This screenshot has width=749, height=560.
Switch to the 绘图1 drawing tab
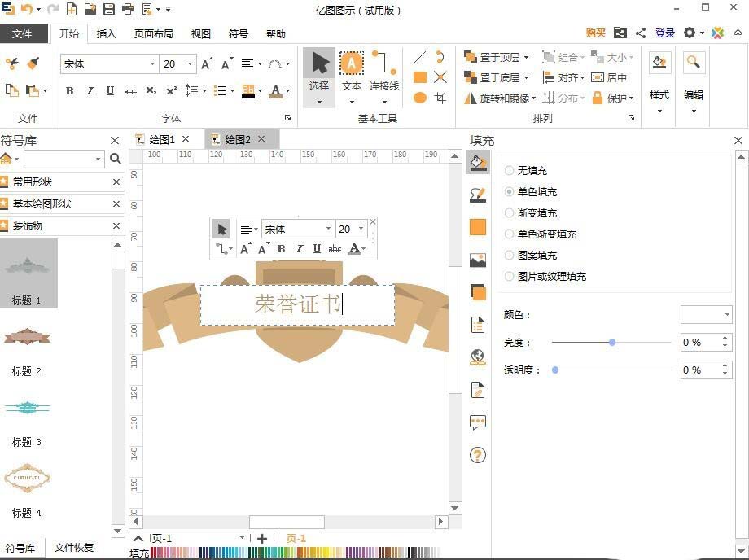click(x=160, y=139)
